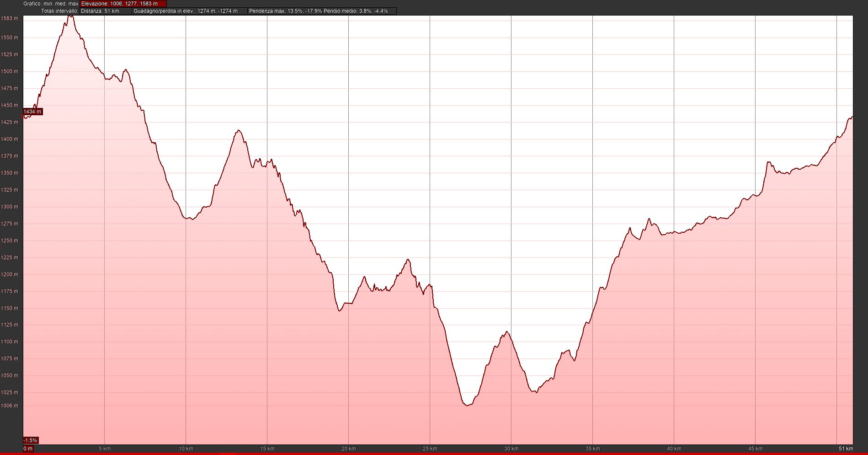Click the 15 km vertical gridline label
This screenshot has width=868, height=455.
coord(267,449)
